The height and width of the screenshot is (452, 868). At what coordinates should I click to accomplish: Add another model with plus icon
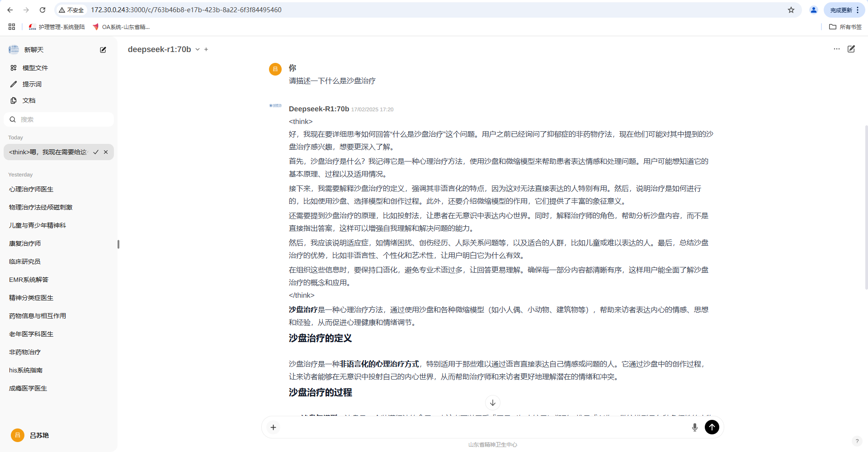[206, 49]
